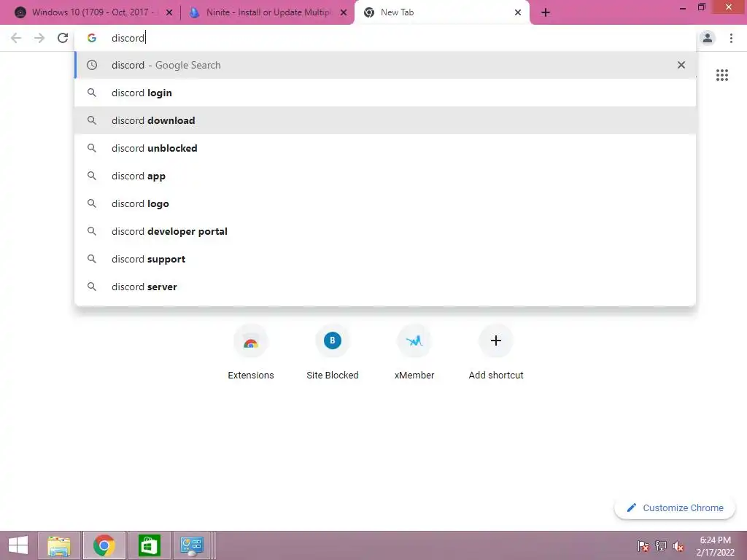
Task: Close the Ninite tab
Action: click(x=344, y=13)
